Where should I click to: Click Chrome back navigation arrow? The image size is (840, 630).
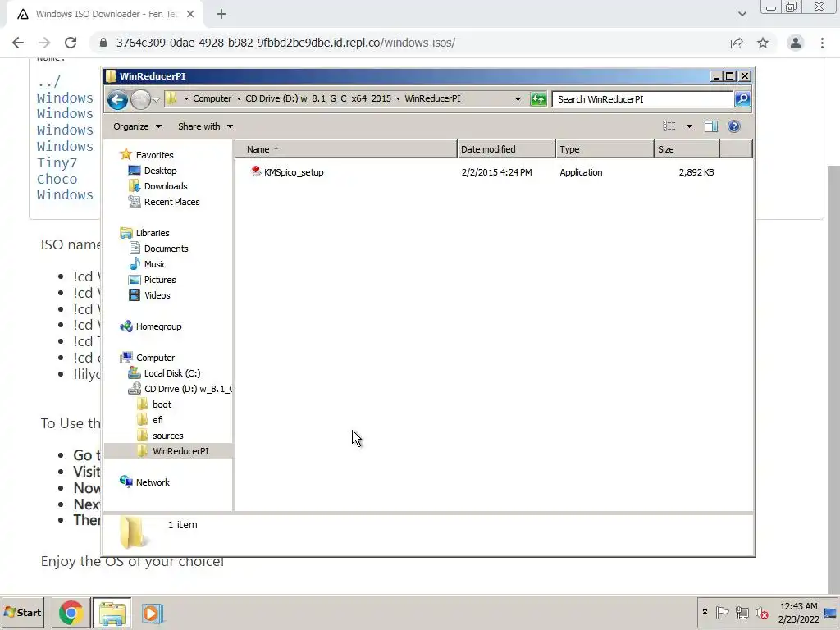(x=18, y=43)
